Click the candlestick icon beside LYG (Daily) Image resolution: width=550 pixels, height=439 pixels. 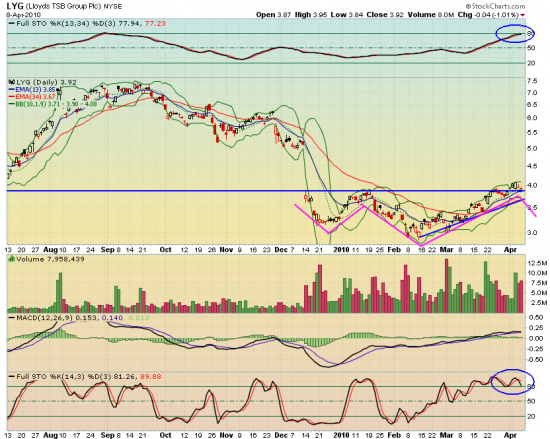pyautogui.click(x=11, y=82)
